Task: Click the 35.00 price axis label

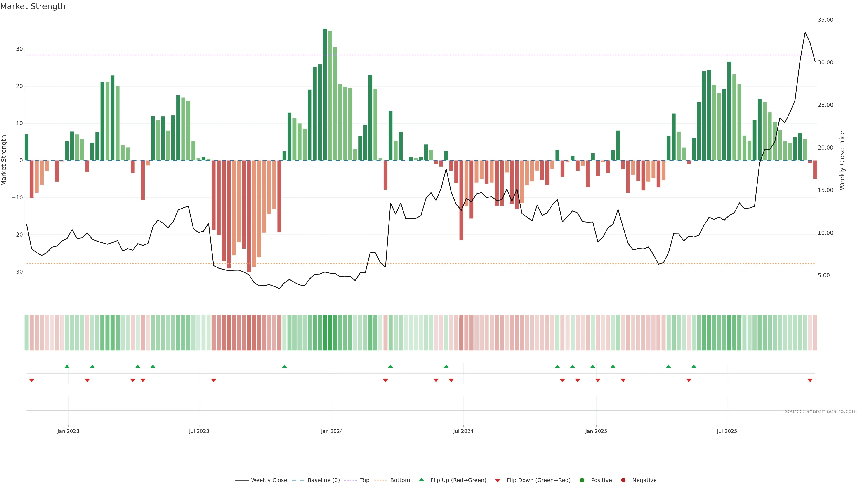Action: click(825, 20)
